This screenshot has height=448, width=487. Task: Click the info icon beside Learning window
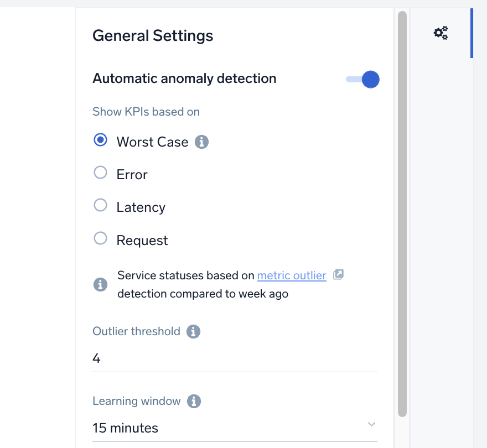point(194,401)
